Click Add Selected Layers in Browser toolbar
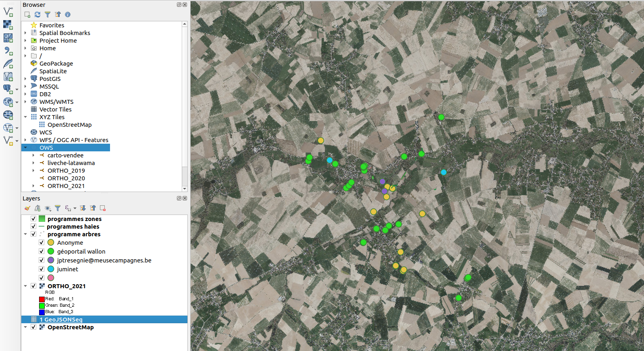 (x=27, y=14)
